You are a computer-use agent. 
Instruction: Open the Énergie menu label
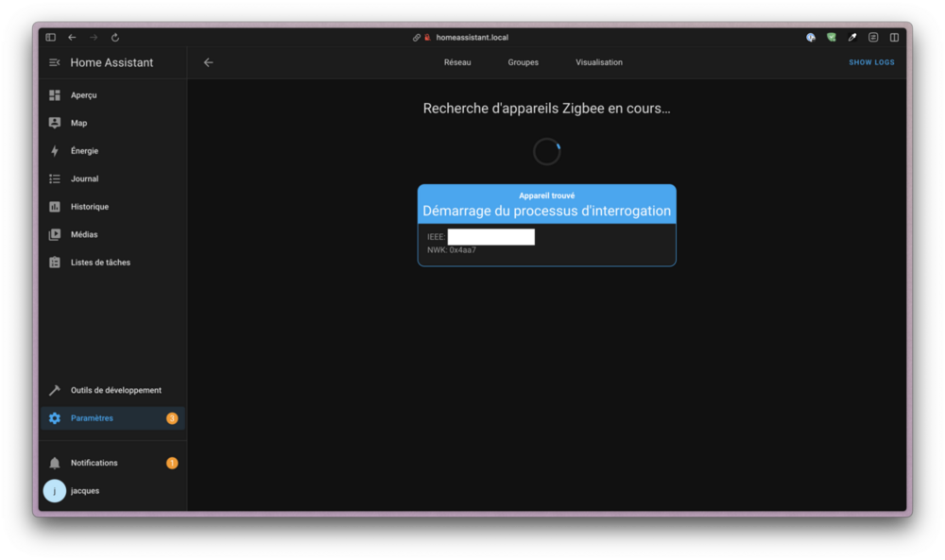[x=84, y=150]
